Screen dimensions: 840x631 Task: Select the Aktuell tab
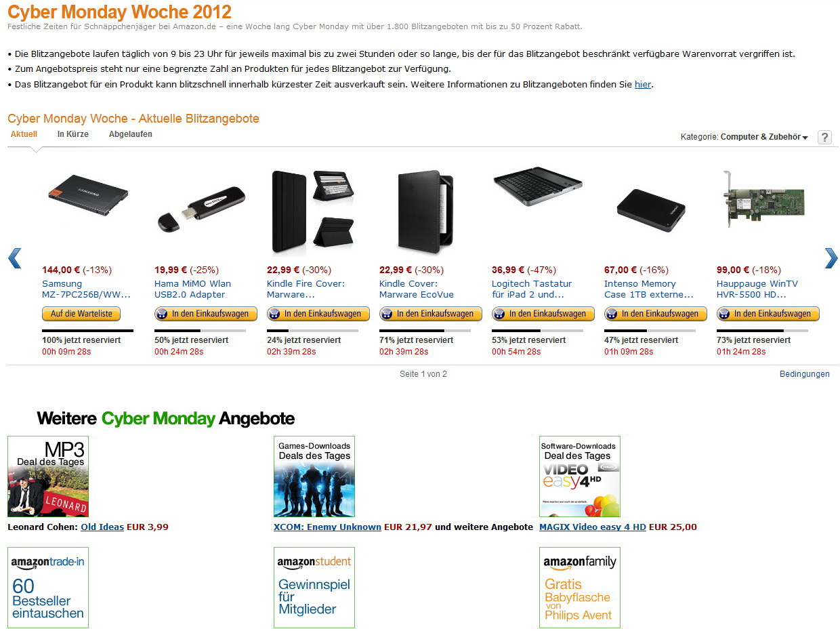24,134
